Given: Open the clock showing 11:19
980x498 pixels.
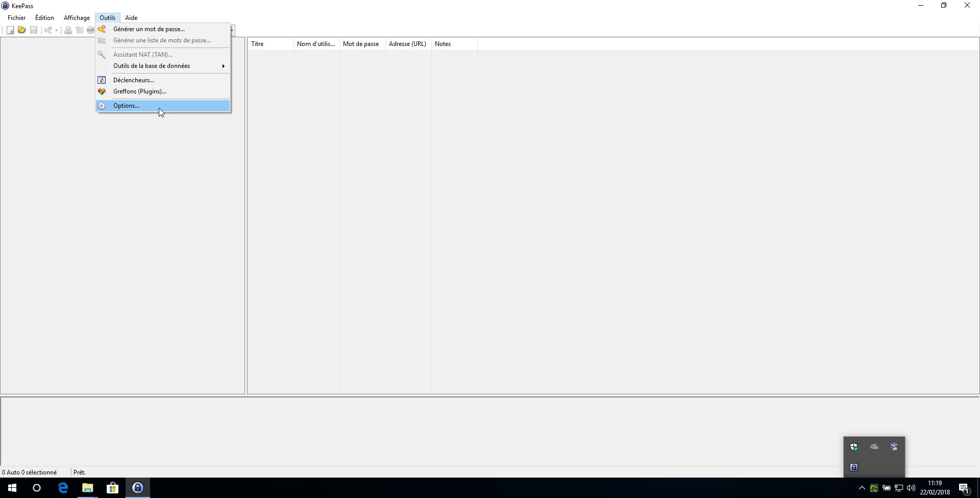Looking at the screenshot, I should pos(935,488).
